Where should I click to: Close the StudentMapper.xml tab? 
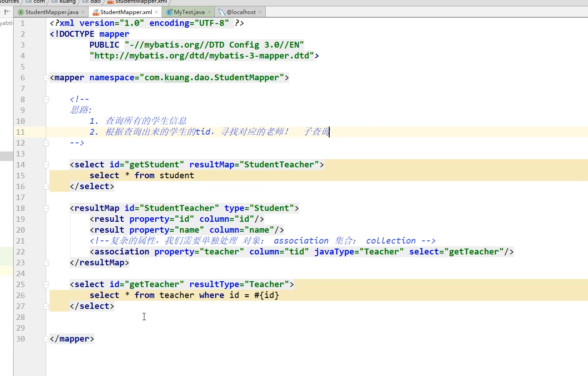pyautogui.click(x=157, y=12)
